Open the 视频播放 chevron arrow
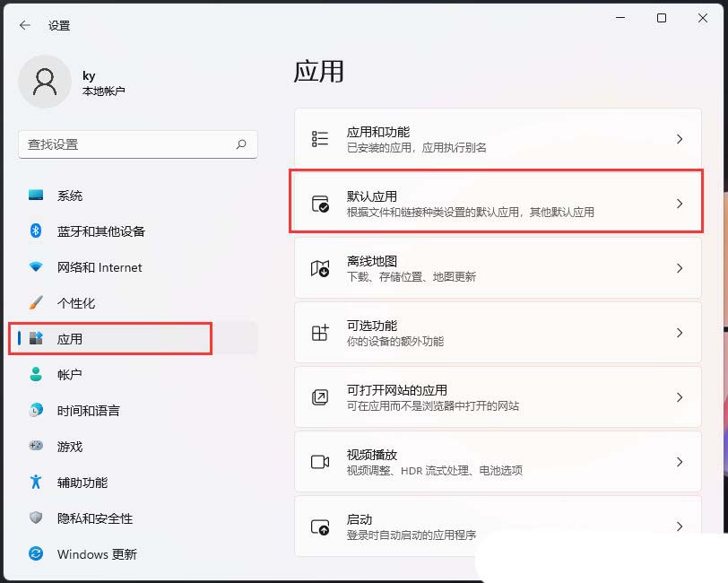The width and height of the screenshot is (728, 583). point(680,462)
